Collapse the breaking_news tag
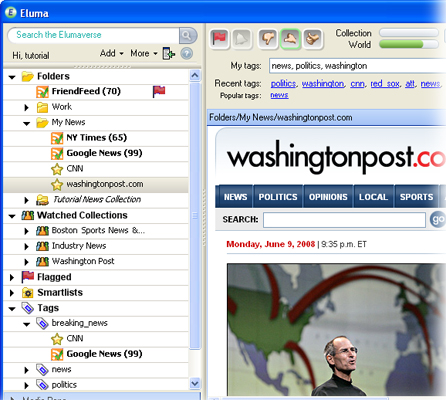Image resolution: width=446 pixels, height=400 pixels. tap(27, 324)
